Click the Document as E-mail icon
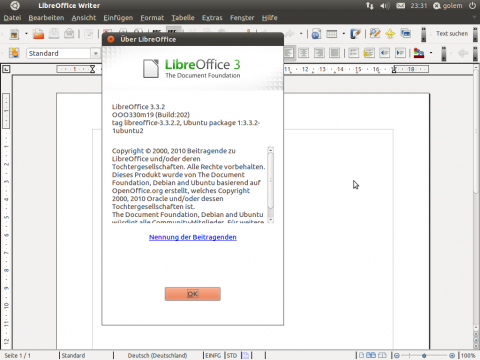 [x=69, y=34]
